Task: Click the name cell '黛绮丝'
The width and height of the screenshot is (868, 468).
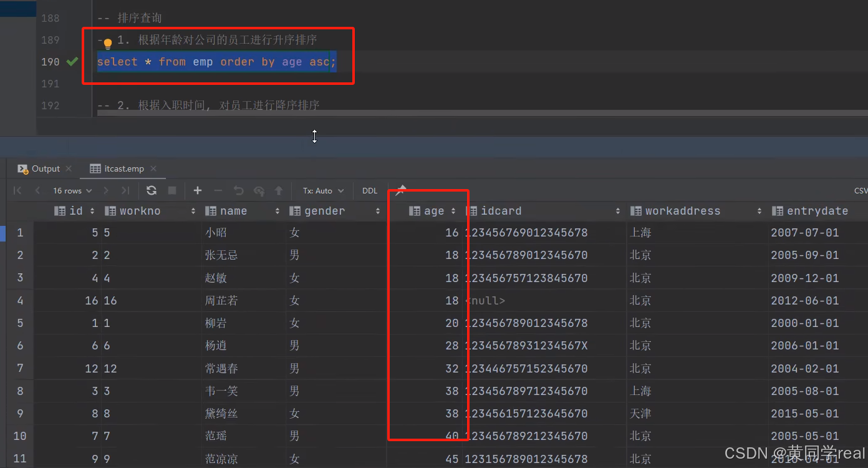Action: click(221, 414)
